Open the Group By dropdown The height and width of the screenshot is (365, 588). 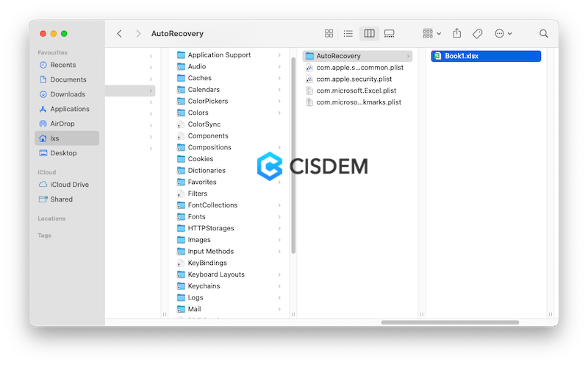[x=431, y=34]
